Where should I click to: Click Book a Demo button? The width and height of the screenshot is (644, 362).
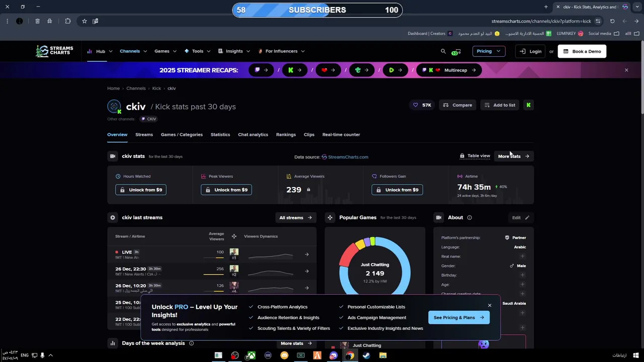[582, 51]
